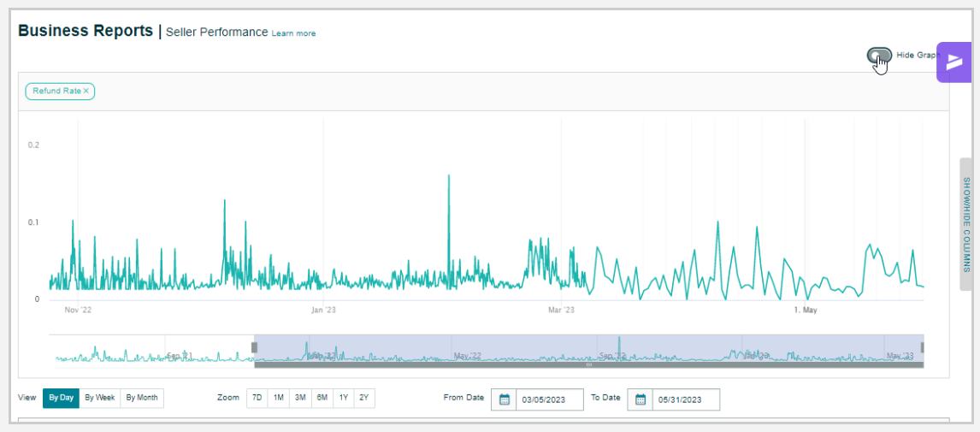Image resolution: width=980 pixels, height=432 pixels.
Task: Click the From Date field 03/05/2023
Action: click(549, 399)
